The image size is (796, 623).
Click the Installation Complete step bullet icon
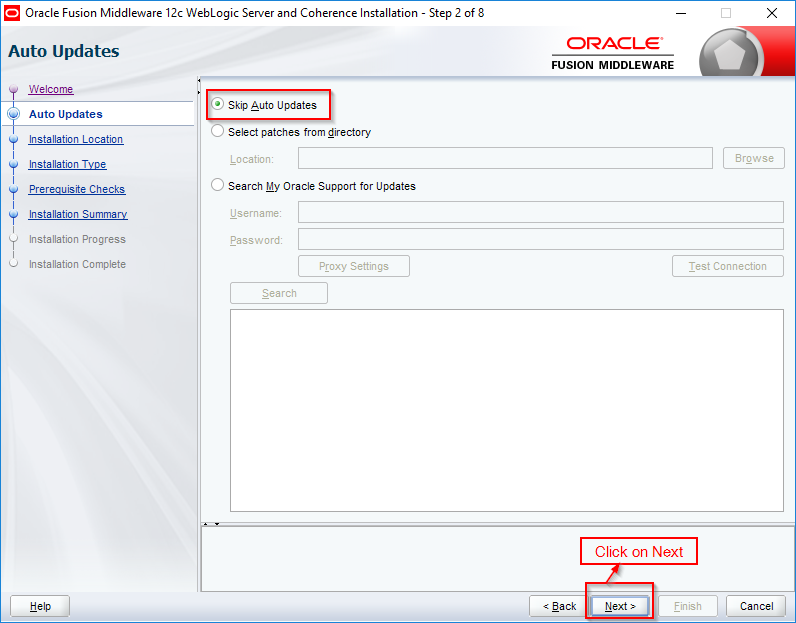pyautogui.click(x=14, y=263)
